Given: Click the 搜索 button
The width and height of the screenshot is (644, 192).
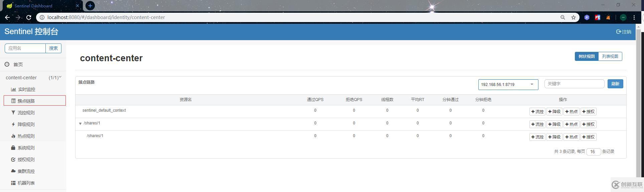Looking at the screenshot, I should click(x=53, y=48).
